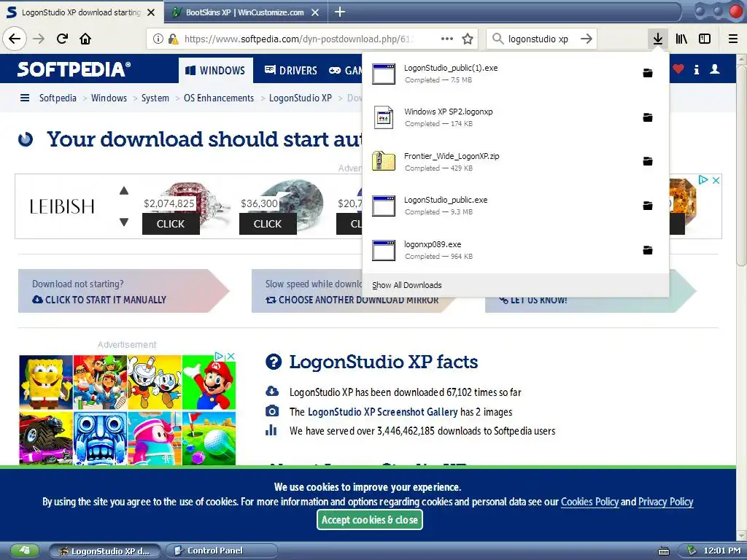
Task: Close the Leibish ad with the X
Action: 716,180
